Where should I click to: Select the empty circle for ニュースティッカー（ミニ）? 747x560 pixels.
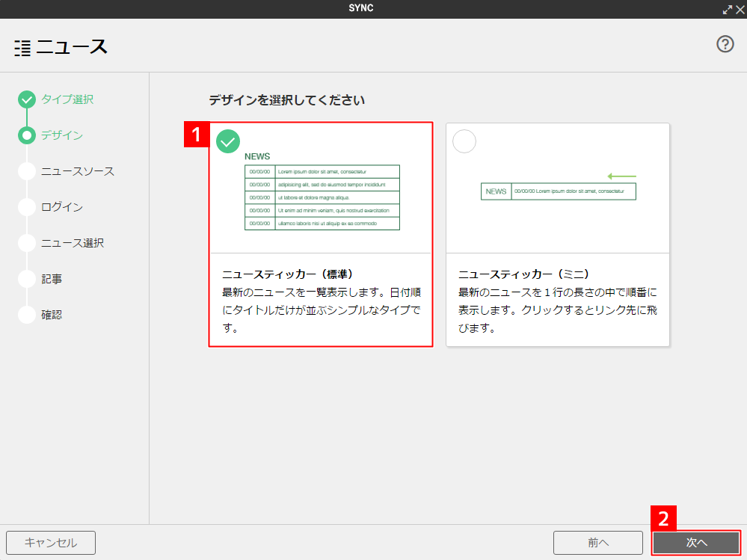click(x=464, y=141)
